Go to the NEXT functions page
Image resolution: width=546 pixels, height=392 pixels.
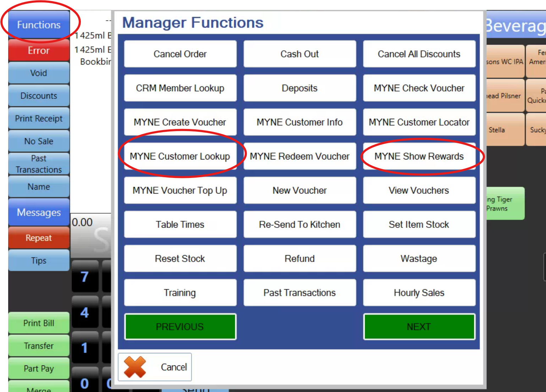(x=419, y=326)
